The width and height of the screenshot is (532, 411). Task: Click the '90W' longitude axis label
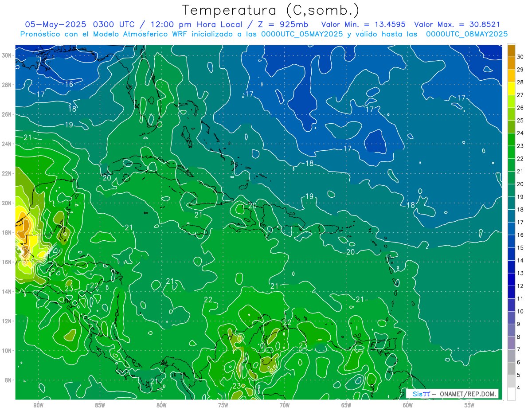(x=39, y=405)
